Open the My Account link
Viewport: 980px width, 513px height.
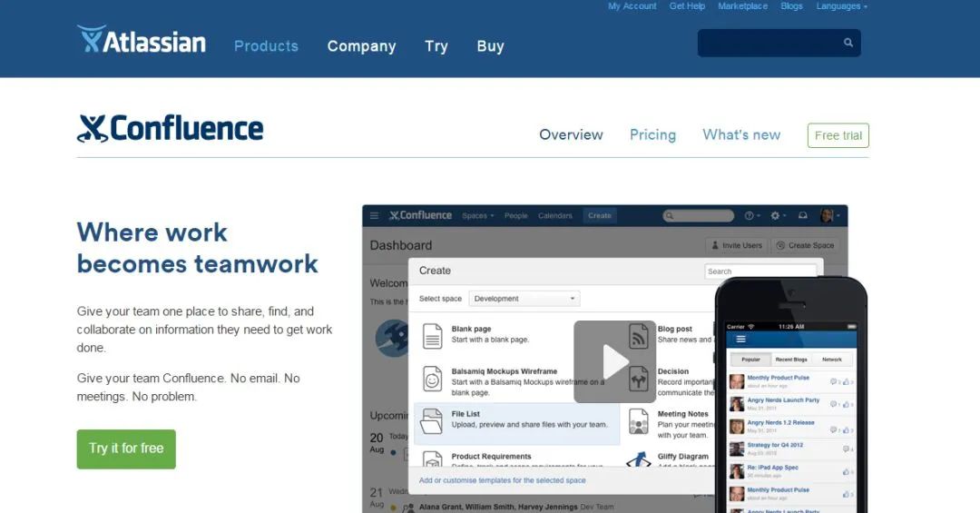[x=632, y=6]
